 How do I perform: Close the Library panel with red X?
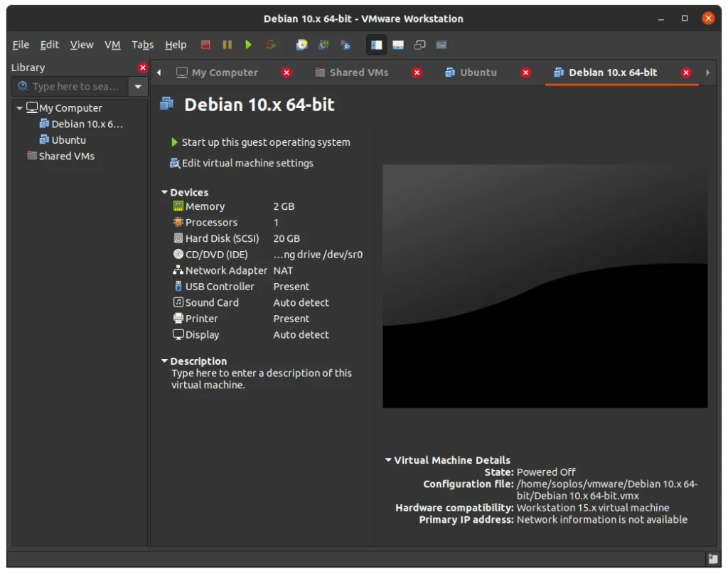tap(142, 68)
